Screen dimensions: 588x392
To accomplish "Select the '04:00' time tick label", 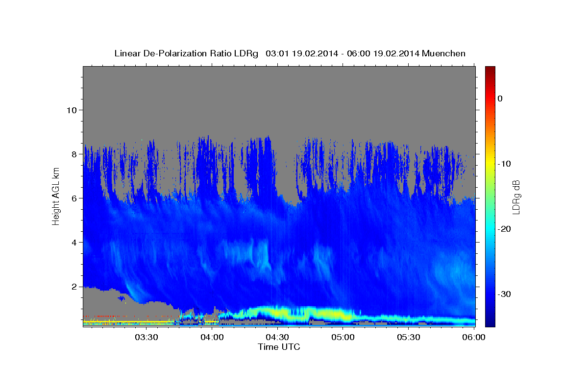I will (x=212, y=337).
